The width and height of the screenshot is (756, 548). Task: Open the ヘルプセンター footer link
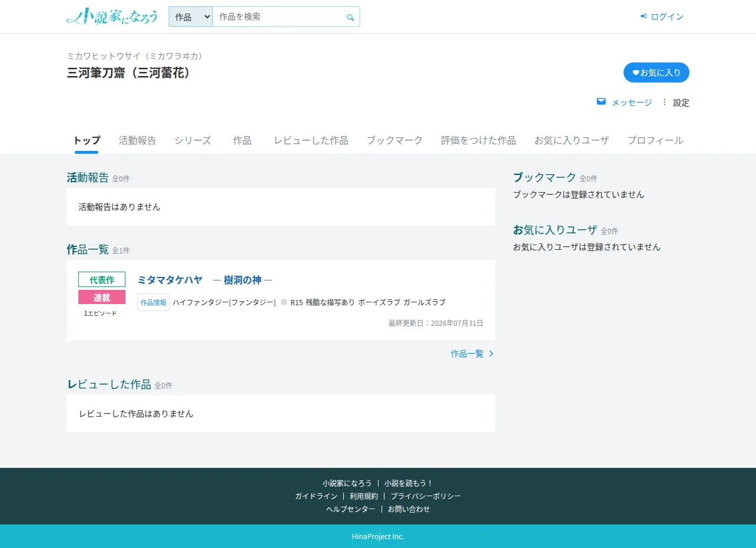(351, 509)
